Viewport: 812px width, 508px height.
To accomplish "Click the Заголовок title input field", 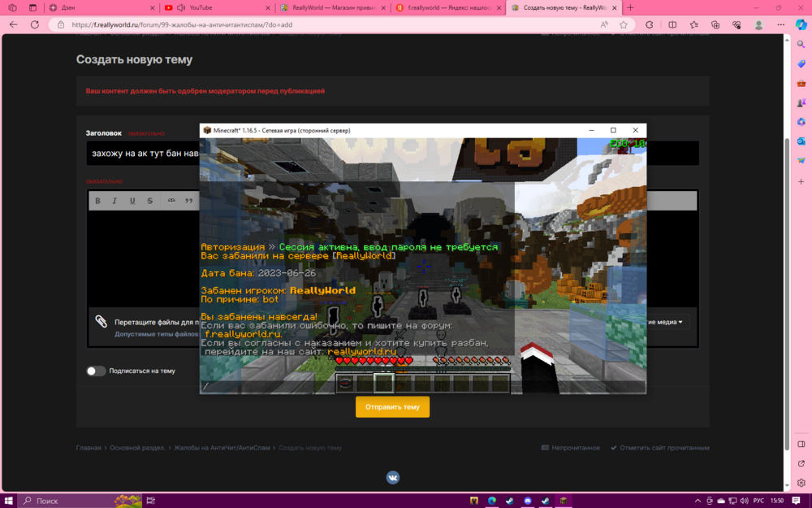I will tap(392, 154).
